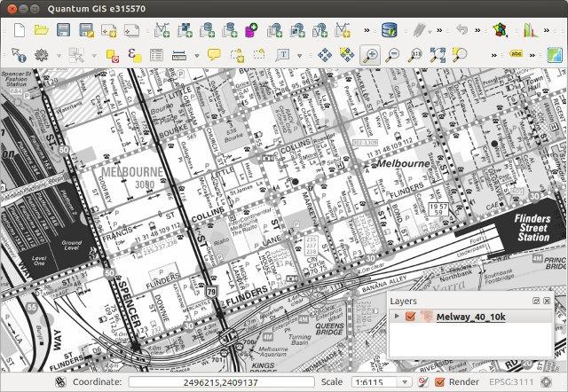Click the yellow abc labeling icon

tap(516, 54)
